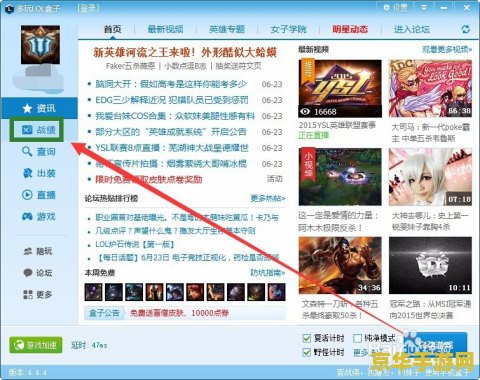Select the seventh free champion portrait
This screenshot has width=480, height=380.
coord(215,292)
